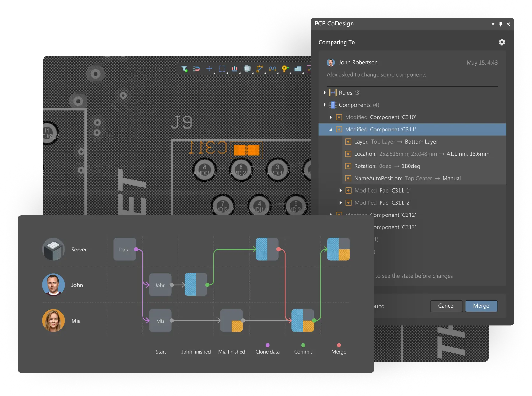Click Mia's avatar in the collaboration diagram
The height and width of the screenshot is (396, 532).
(53, 321)
